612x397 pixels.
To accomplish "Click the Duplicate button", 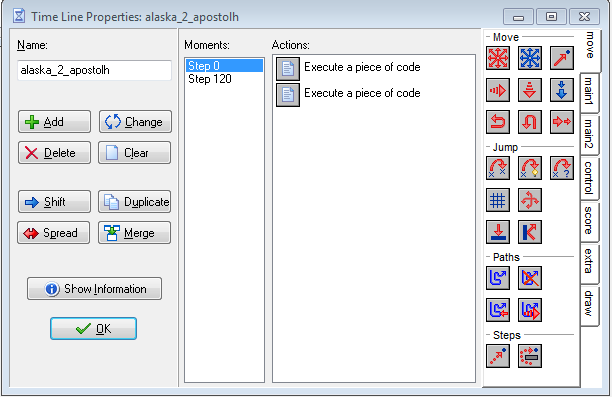I will point(135,202).
